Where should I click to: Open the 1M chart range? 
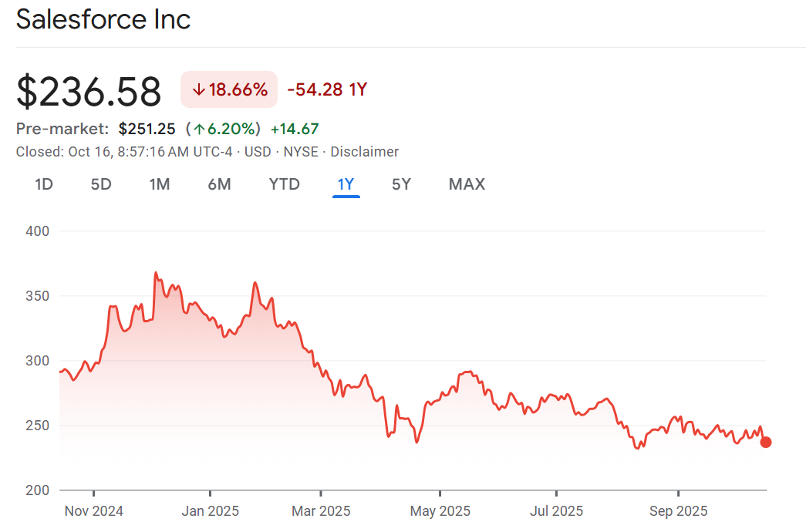pyautogui.click(x=160, y=184)
